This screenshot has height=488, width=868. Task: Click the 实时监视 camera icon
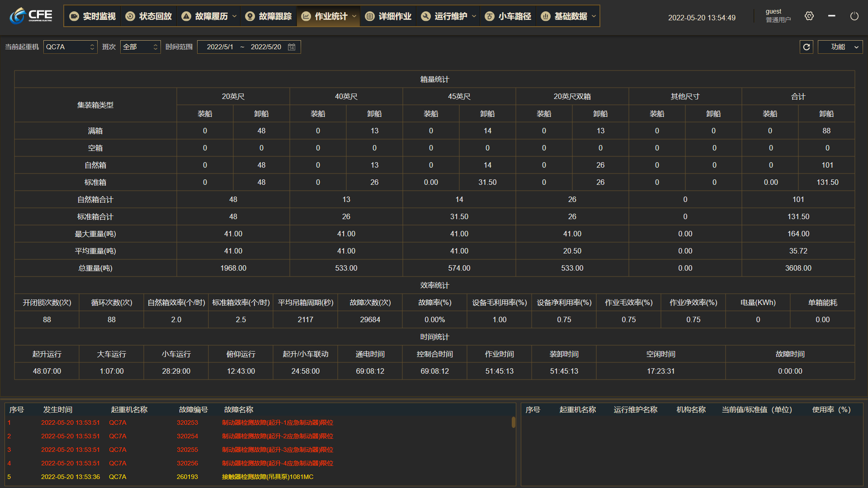click(x=74, y=16)
